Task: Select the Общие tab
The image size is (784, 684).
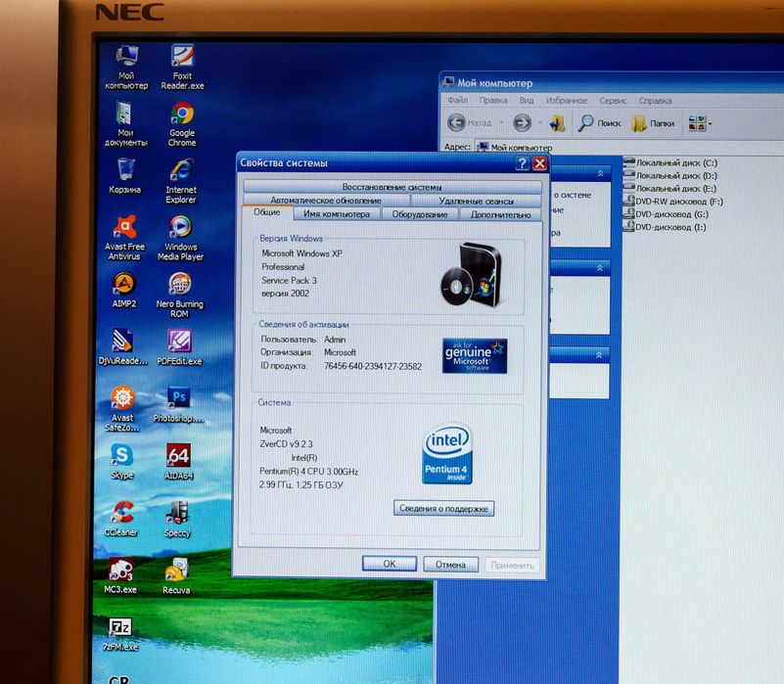Action: coord(266,212)
